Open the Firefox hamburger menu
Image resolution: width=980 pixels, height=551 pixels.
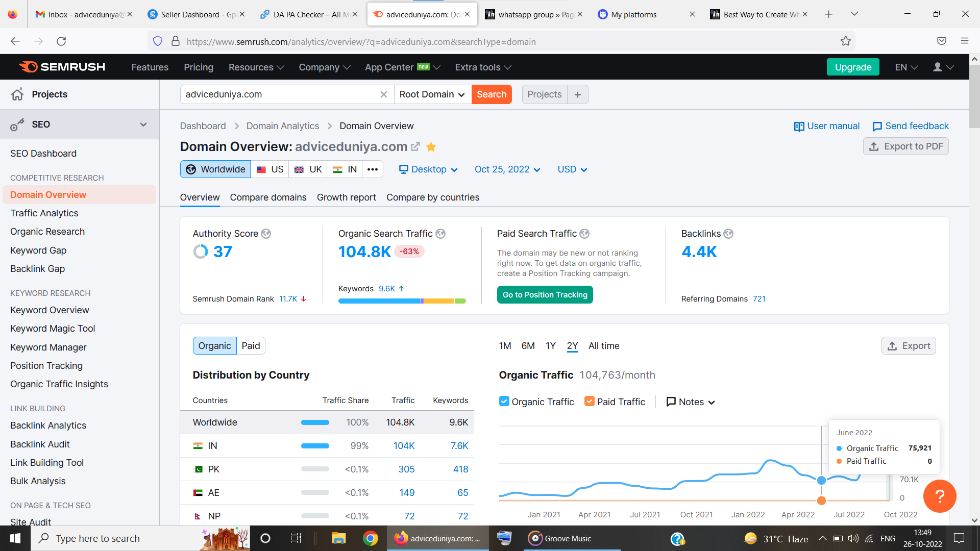click(965, 41)
